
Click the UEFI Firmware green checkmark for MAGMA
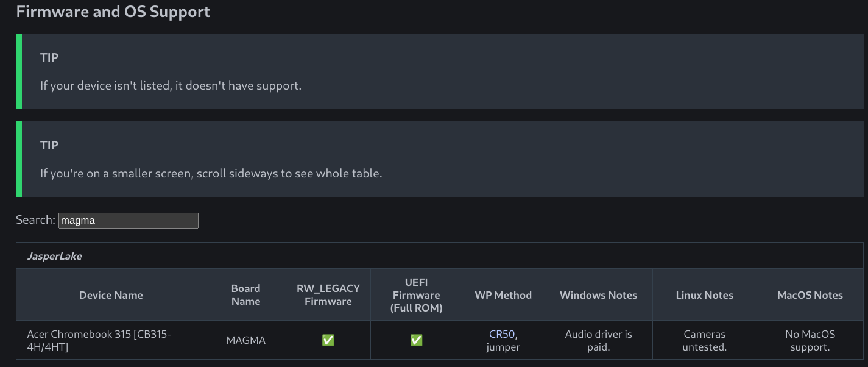[x=417, y=340]
